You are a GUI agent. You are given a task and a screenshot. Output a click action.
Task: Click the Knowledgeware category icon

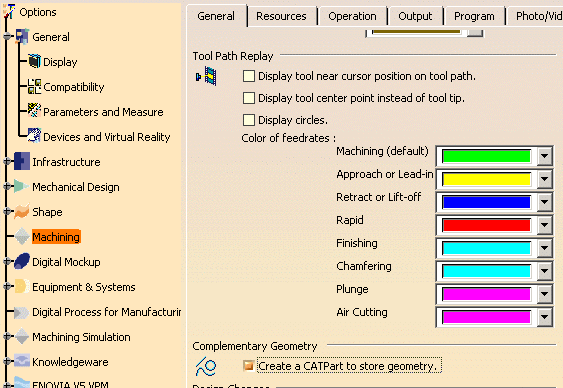coord(22,361)
